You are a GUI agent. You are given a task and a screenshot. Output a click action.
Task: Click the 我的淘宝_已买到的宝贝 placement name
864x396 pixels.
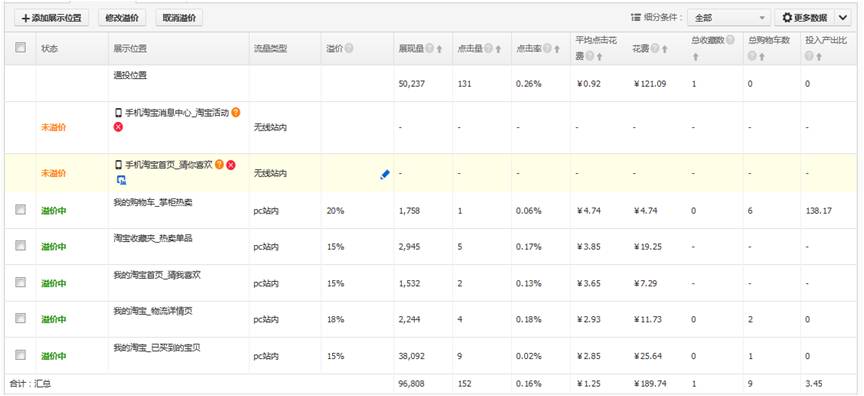156,348
